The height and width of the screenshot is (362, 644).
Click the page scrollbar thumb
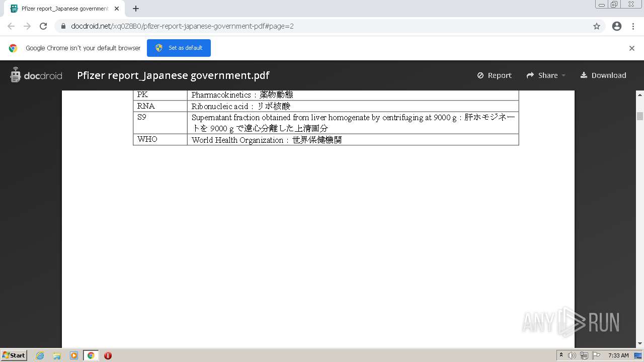[x=640, y=116]
